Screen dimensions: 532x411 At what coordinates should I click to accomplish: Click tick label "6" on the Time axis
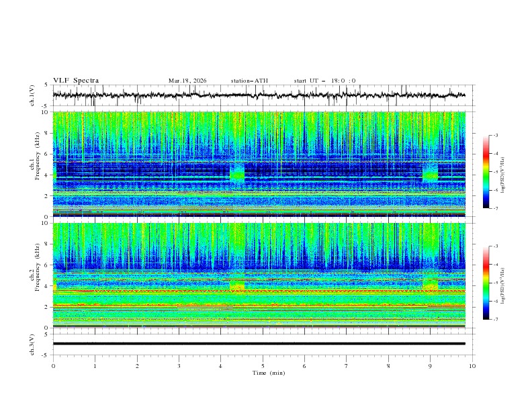(x=304, y=366)
